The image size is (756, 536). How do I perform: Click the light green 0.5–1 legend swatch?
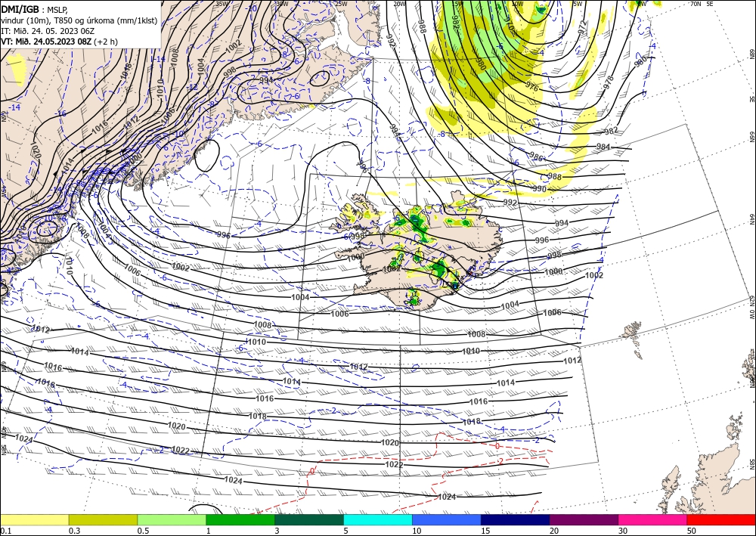[172, 519]
